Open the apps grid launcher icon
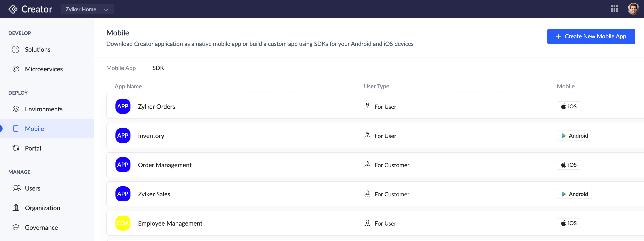The width and height of the screenshot is (644, 241). pos(614,9)
